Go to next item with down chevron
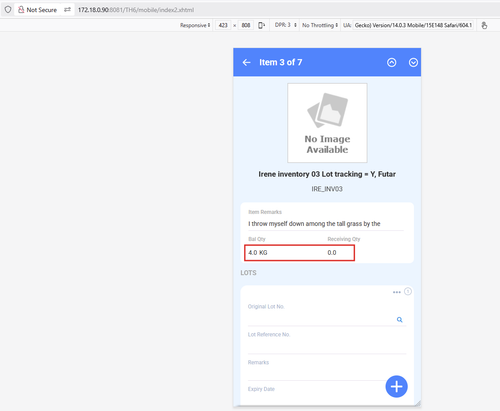Image resolution: width=500 pixels, height=411 pixels. coord(413,62)
